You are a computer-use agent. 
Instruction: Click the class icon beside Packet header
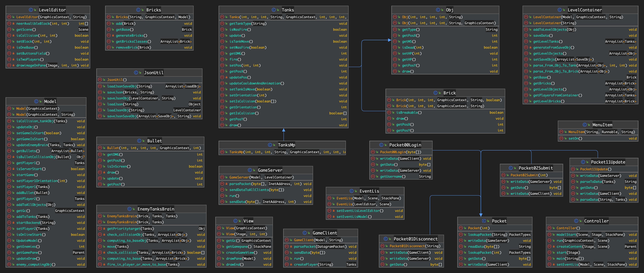[x=484, y=221]
